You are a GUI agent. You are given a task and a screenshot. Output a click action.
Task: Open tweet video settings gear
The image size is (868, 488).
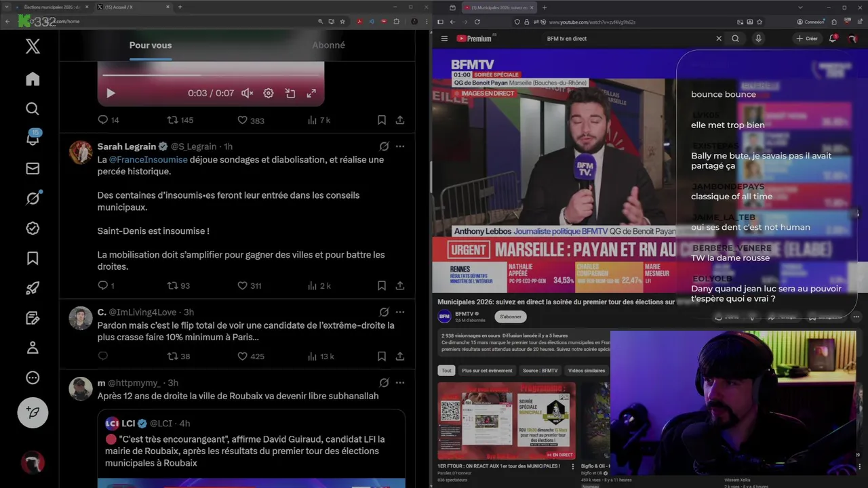tap(269, 93)
